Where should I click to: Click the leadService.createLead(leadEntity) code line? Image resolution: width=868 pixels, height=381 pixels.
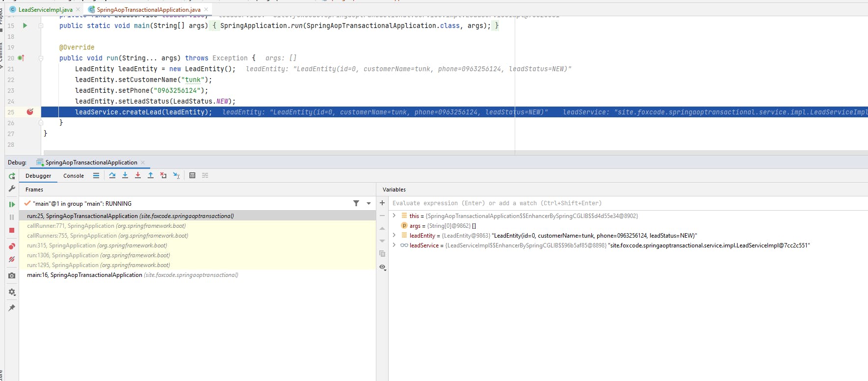click(143, 112)
